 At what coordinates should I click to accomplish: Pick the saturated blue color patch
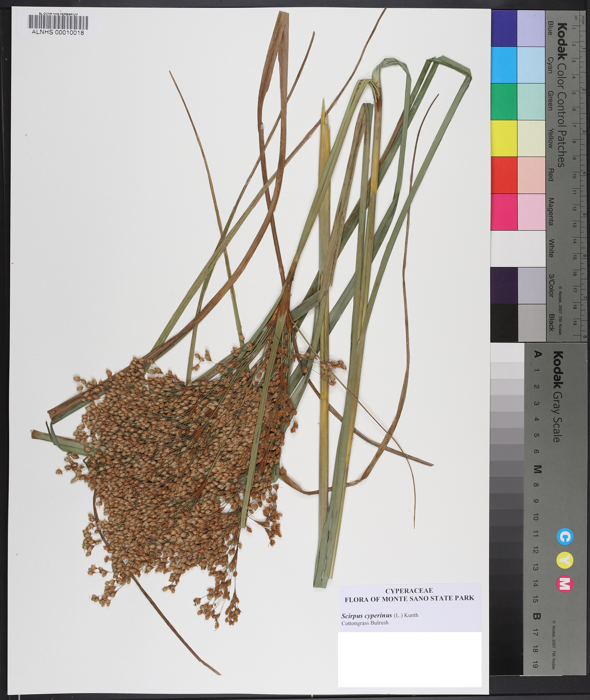click(x=504, y=28)
